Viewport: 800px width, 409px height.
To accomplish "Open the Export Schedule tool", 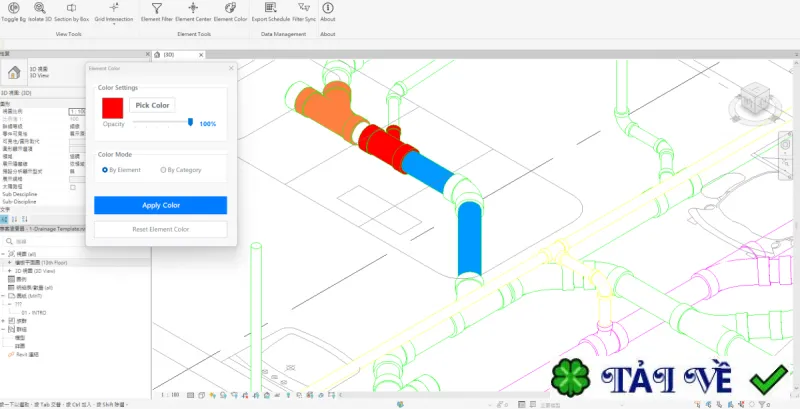I will (271, 12).
